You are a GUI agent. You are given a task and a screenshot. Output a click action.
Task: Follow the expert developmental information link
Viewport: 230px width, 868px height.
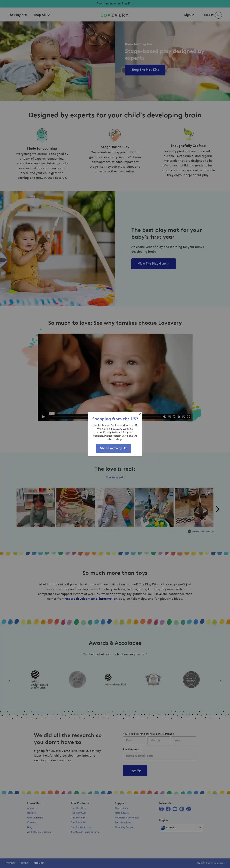click(x=91, y=599)
